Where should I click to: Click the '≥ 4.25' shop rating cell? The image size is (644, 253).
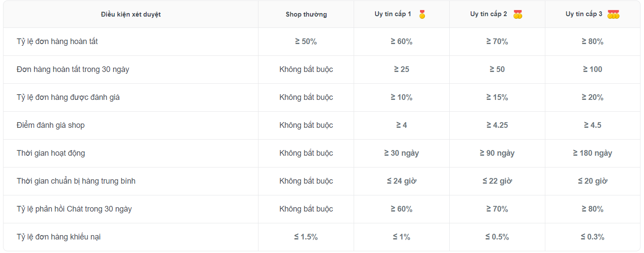pos(497,125)
